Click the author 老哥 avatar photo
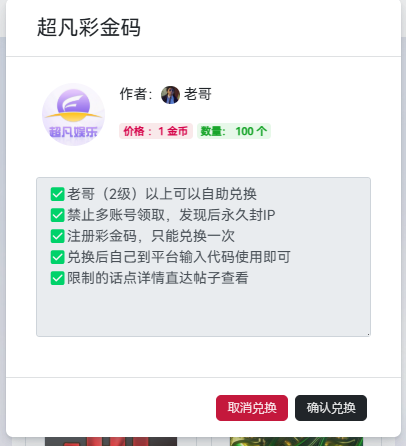This screenshot has height=446, width=406. [170, 95]
